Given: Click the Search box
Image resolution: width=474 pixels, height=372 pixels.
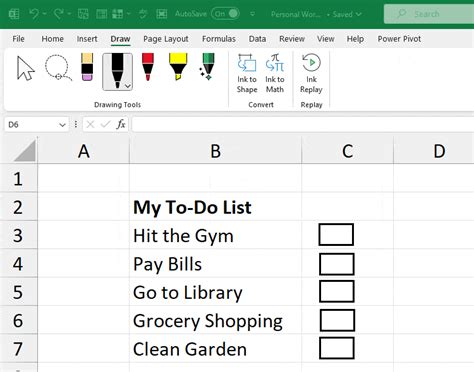Looking at the screenshot, I should pos(429,14).
